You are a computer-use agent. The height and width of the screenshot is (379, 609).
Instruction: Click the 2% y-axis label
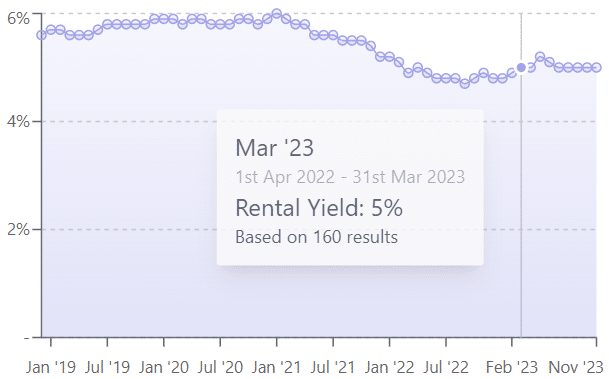(x=18, y=229)
